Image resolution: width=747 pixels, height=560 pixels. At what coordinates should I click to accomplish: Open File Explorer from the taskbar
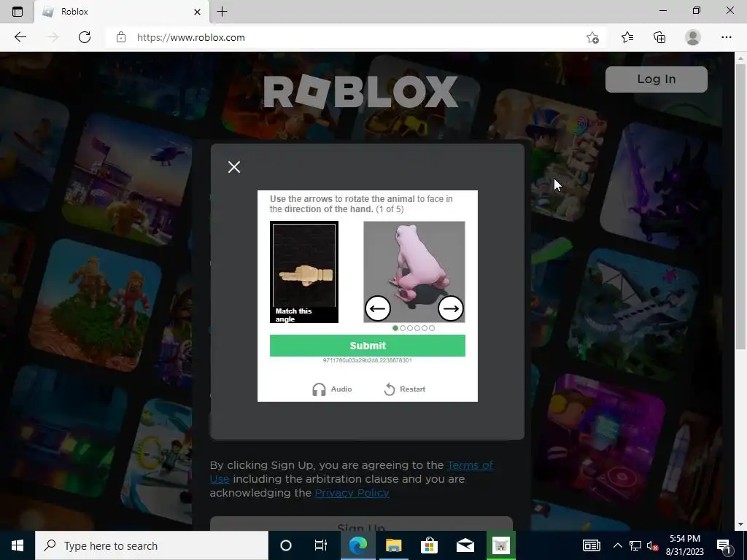tap(393, 545)
